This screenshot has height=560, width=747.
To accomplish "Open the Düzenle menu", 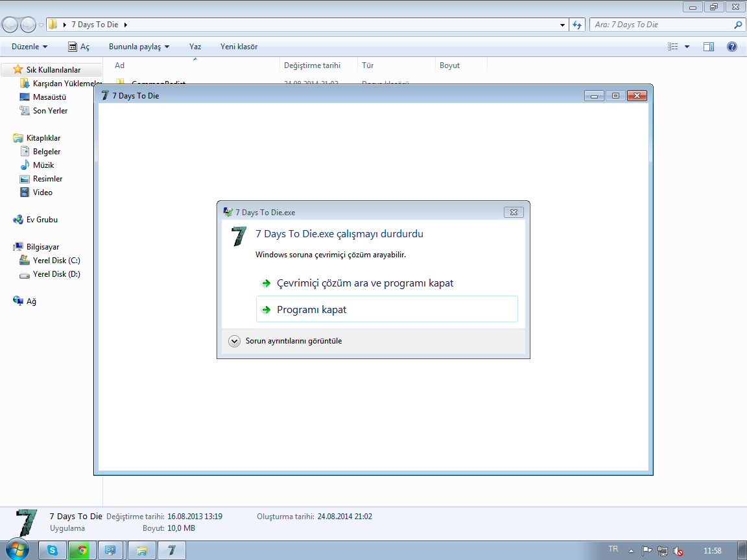I will tap(30, 47).
